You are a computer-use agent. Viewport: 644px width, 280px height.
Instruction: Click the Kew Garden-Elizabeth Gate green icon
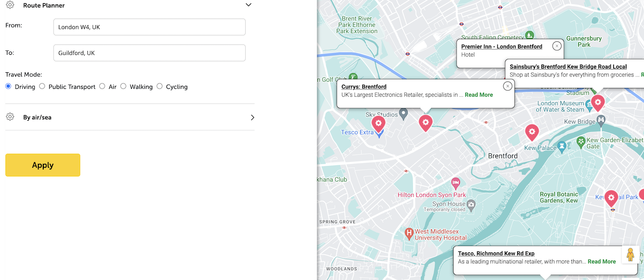click(x=581, y=141)
